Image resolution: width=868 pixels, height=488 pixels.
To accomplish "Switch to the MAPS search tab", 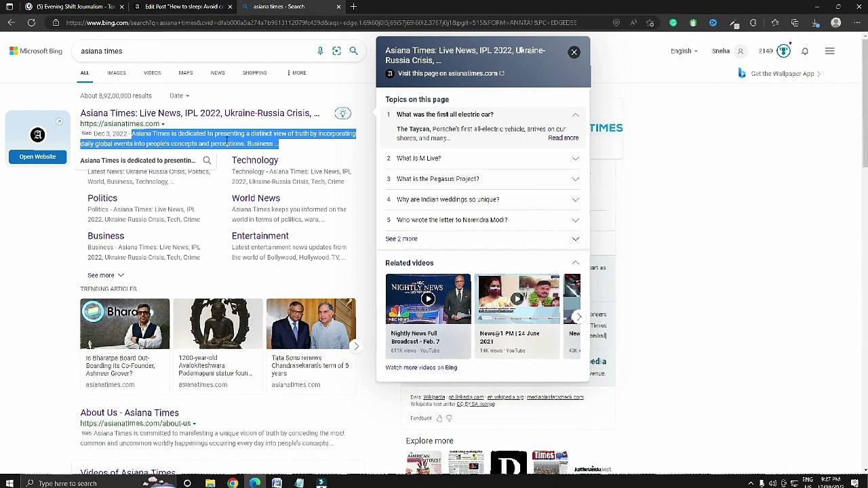I will pyautogui.click(x=185, y=73).
